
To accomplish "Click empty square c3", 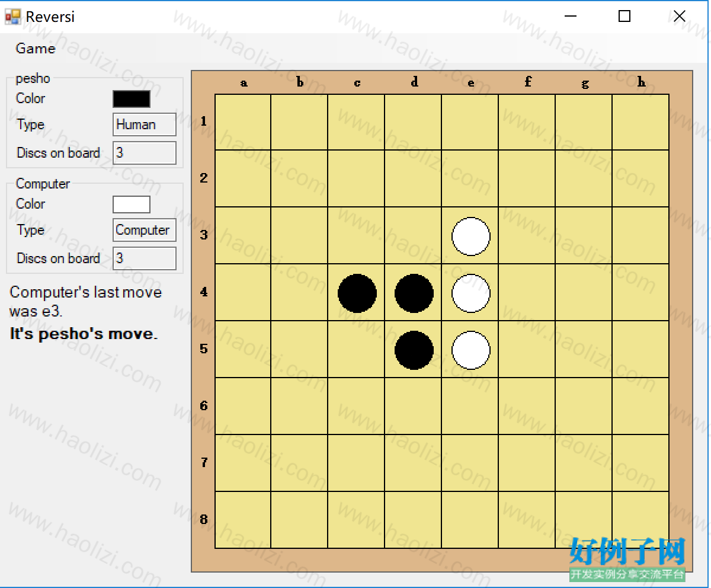I will point(357,236).
